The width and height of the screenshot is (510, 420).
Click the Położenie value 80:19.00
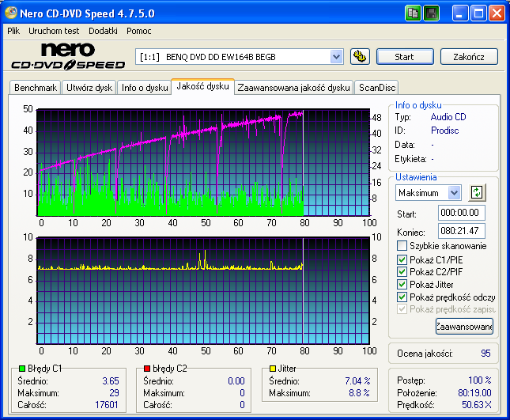click(474, 392)
